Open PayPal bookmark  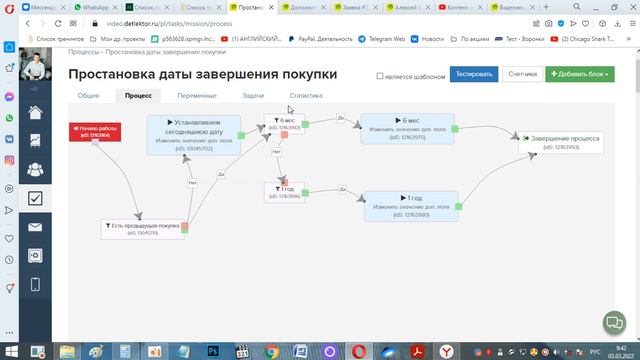320,39
